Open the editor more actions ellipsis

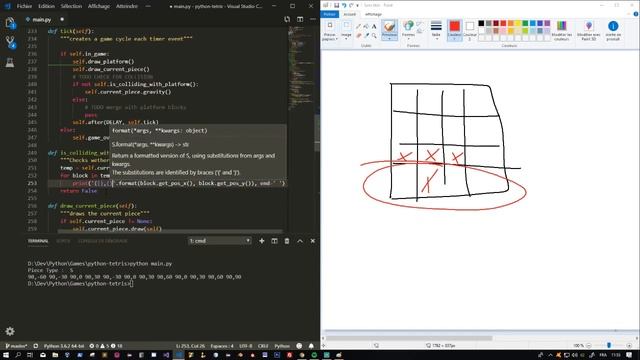(313, 19)
